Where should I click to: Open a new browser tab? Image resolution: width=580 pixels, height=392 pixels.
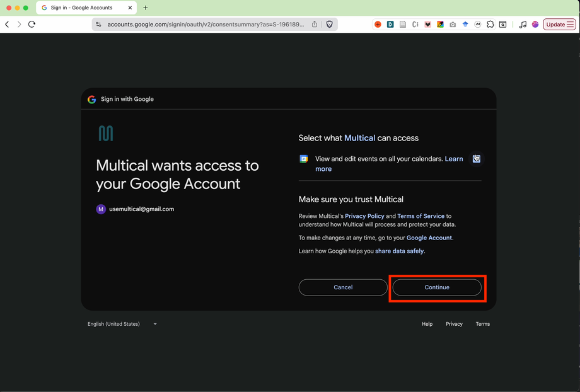[146, 8]
